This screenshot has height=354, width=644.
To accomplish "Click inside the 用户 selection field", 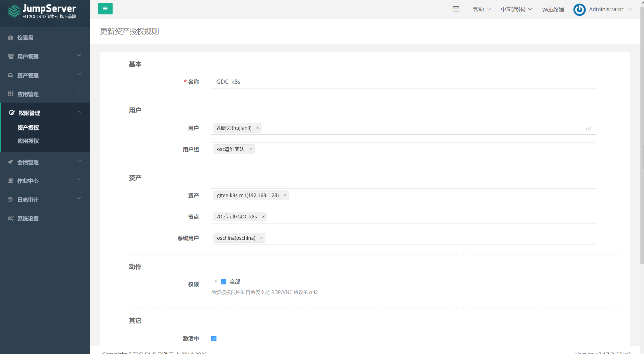I will pos(403,128).
